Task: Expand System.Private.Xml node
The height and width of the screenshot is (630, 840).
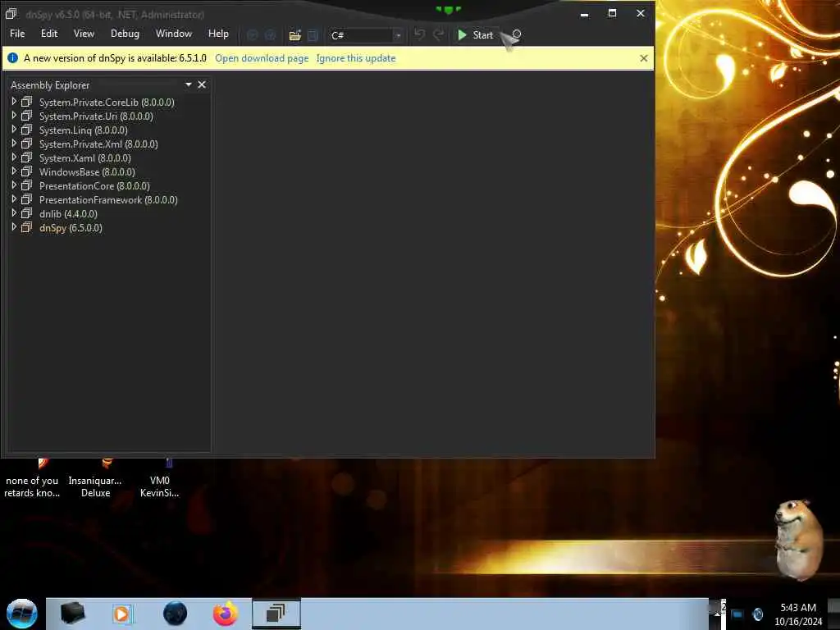Action: [14, 143]
